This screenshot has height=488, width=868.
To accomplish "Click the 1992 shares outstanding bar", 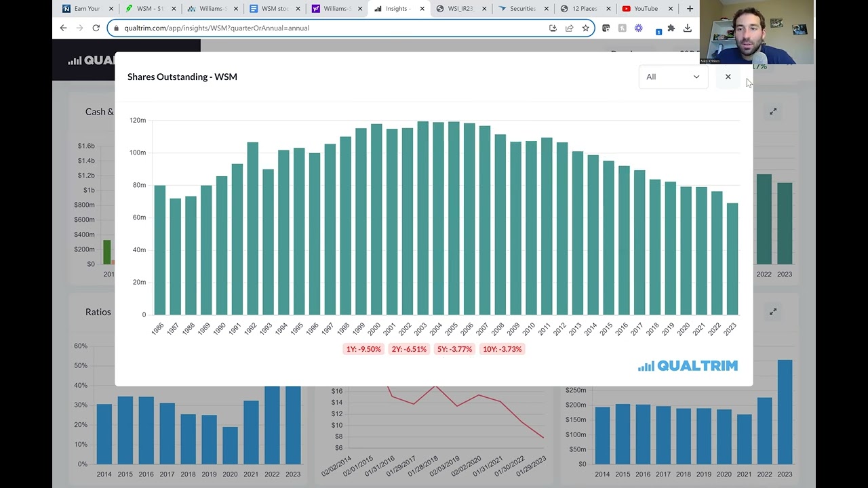I will click(x=252, y=228).
